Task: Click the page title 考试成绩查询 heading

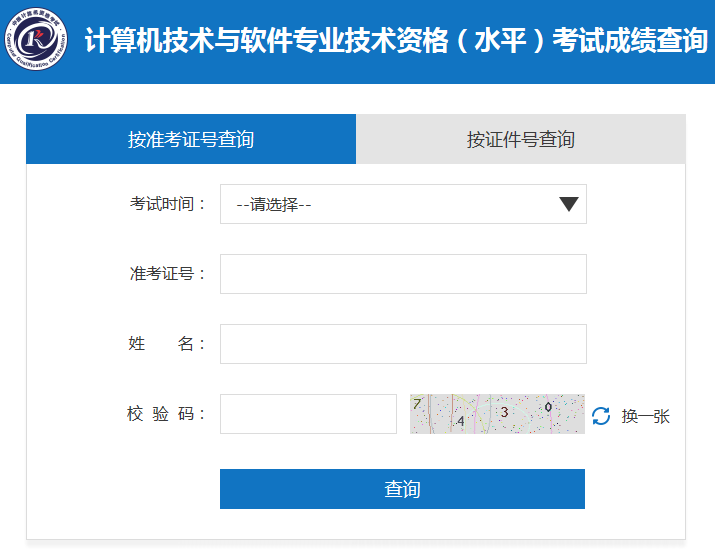Action: click(x=630, y=40)
